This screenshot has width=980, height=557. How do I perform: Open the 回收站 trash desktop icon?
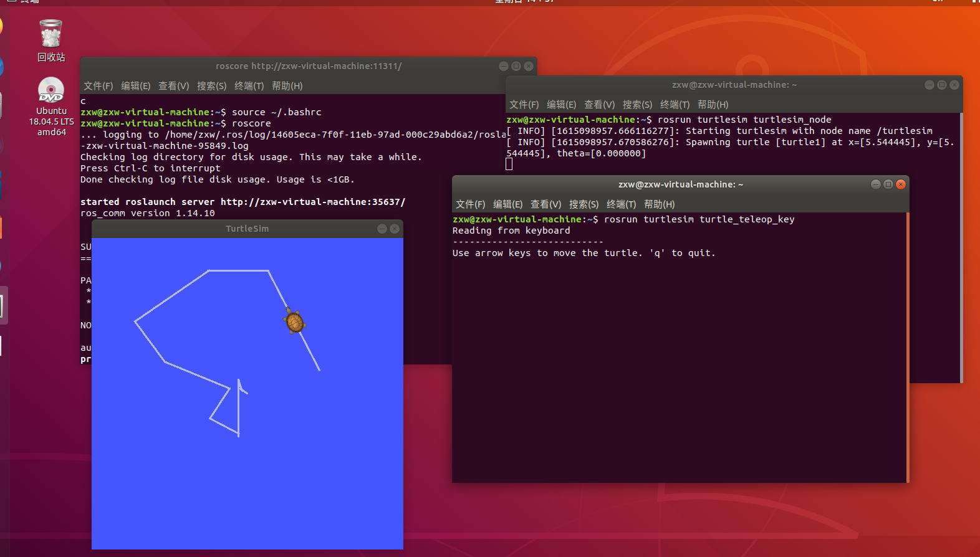50,40
